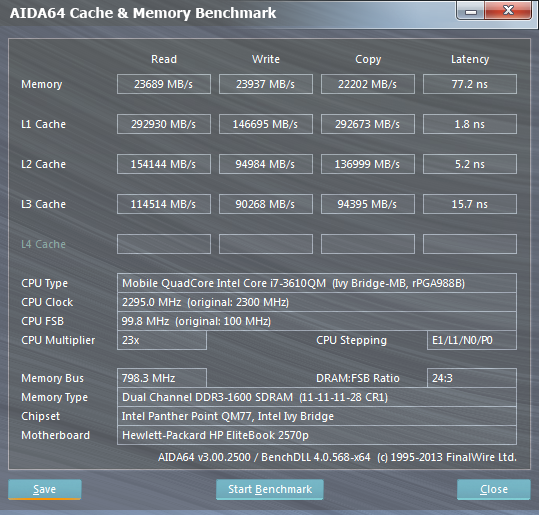Select the DRAM:FSB Ratio 24:3 field

click(x=472, y=378)
